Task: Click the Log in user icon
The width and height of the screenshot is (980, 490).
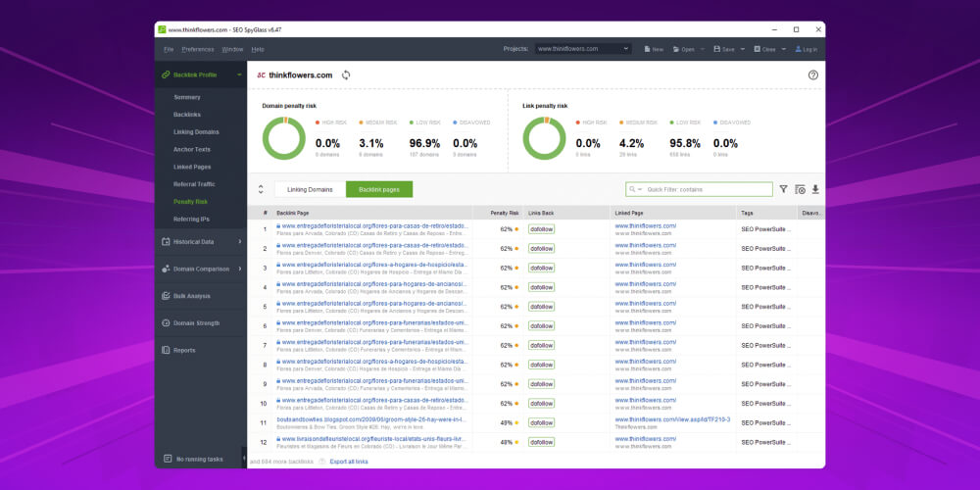Action: tap(798, 49)
